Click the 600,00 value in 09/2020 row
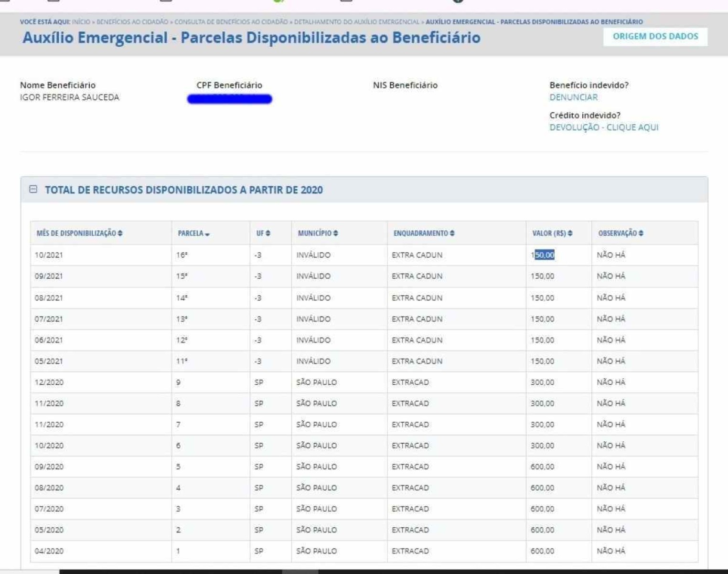The height and width of the screenshot is (574, 728). coord(542,467)
